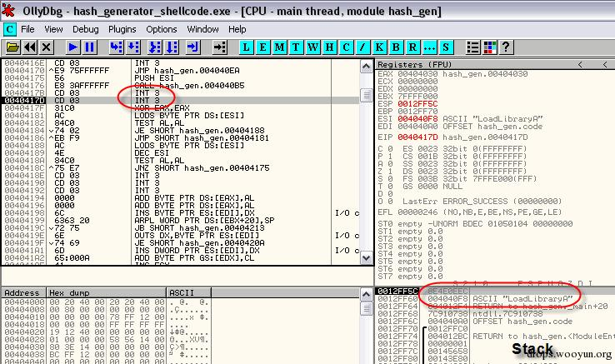
Task: Close the debugged program with X icon
Action: pos(47,47)
